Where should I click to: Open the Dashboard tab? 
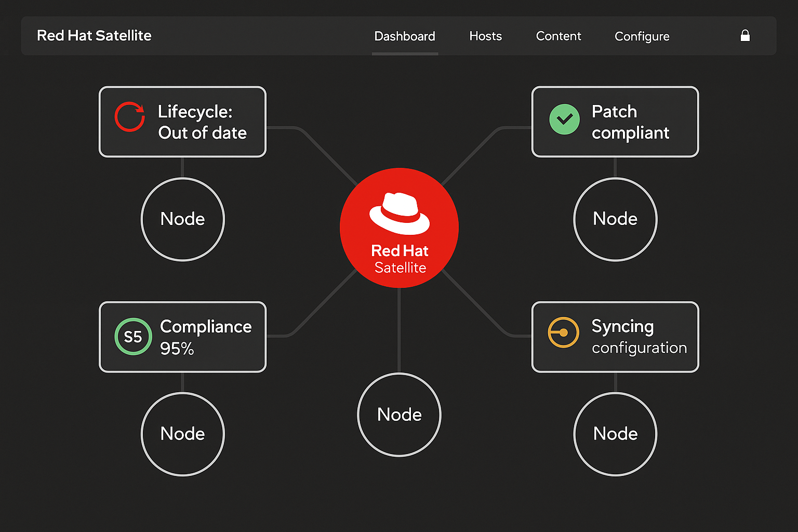405,36
